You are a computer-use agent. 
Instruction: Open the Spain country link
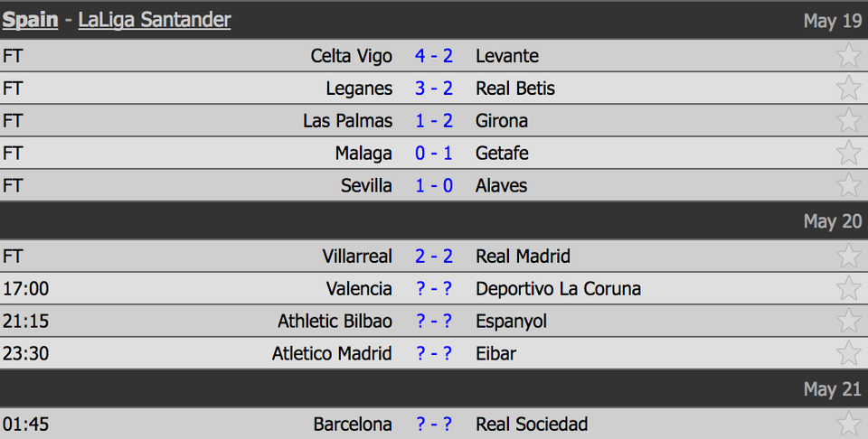click(x=31, y=20)
